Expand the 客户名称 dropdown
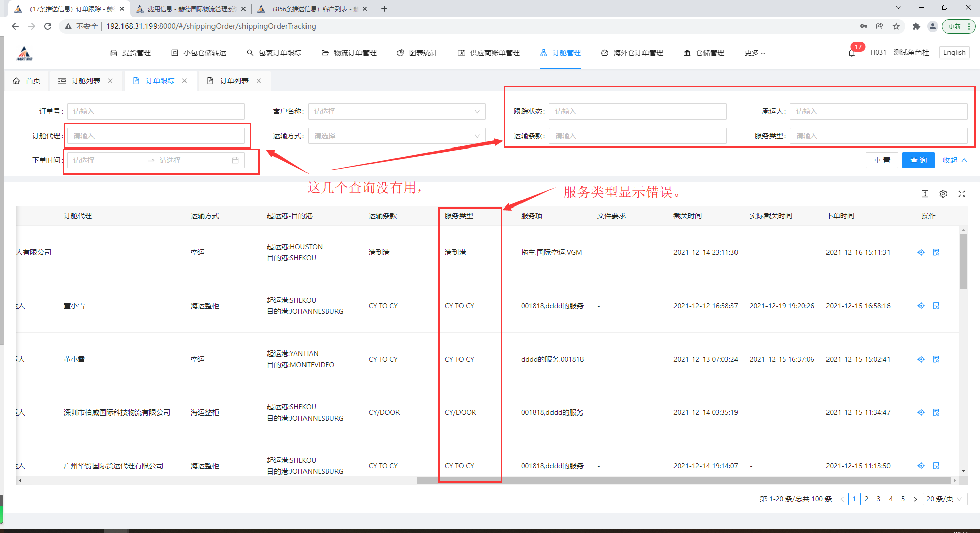The width and height of the screenshot is (980, 533). (x=396, y=111)
